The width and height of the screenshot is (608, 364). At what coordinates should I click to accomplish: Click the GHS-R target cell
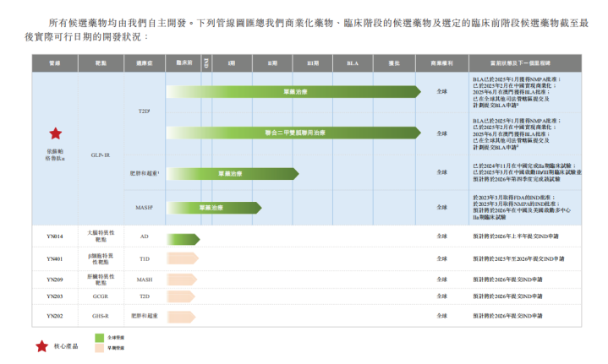coord(101,316)
